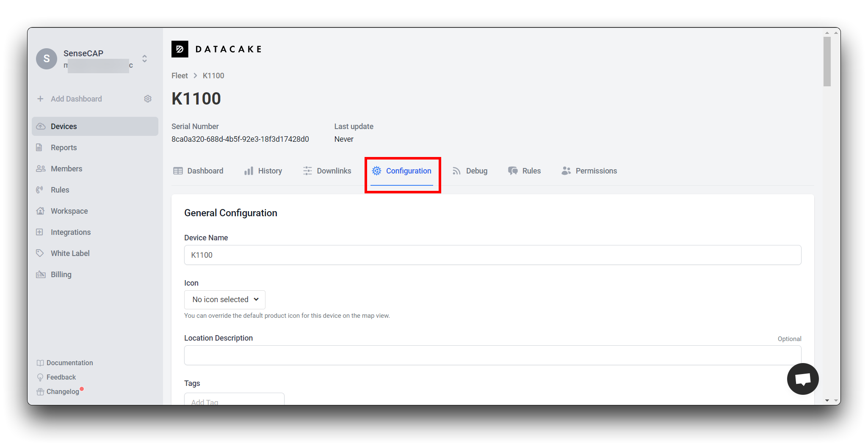Expand the workspace switcher arrows
This screenshot has width=868, height=446.
click(x=144, y=58)
